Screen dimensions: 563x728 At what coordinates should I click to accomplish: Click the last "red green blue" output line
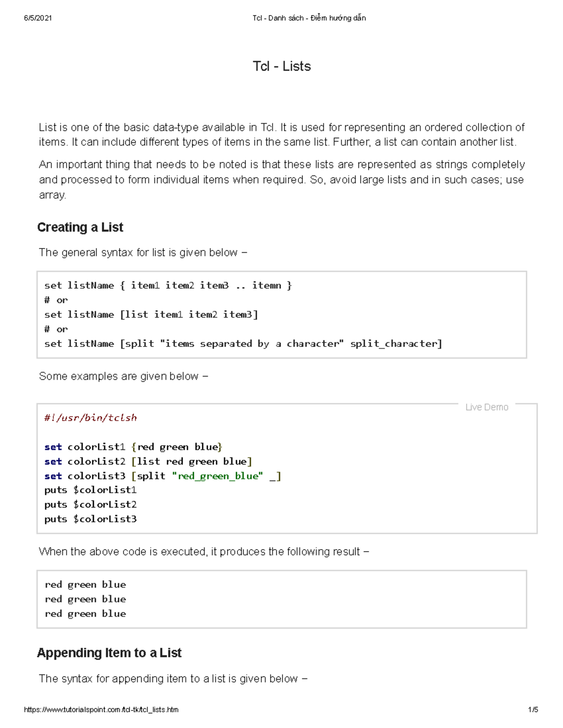point(85,614)
